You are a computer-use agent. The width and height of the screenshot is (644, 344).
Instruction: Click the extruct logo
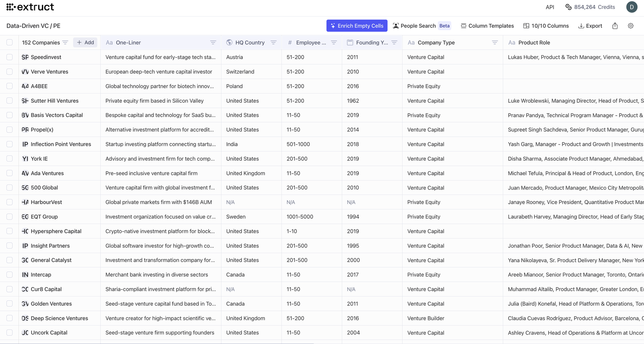[30, 7]
